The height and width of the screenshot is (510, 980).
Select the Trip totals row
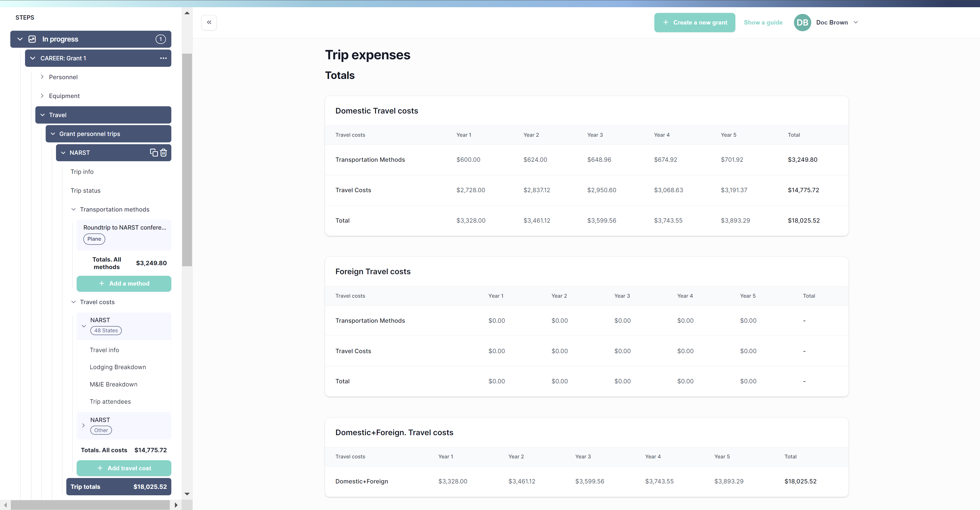(x=118, y=487)
